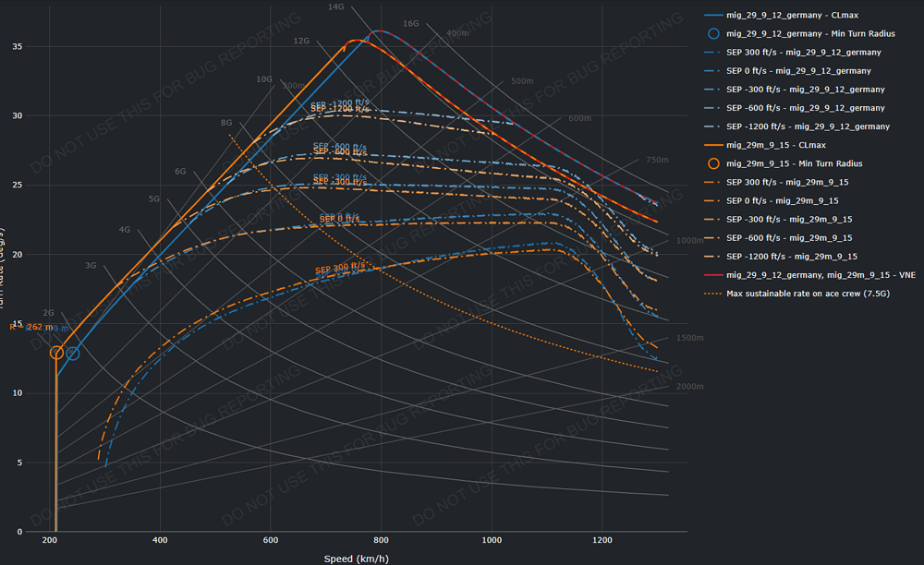Click the 16G load factor label
The image size is (924, 565).
coord(411,23)
